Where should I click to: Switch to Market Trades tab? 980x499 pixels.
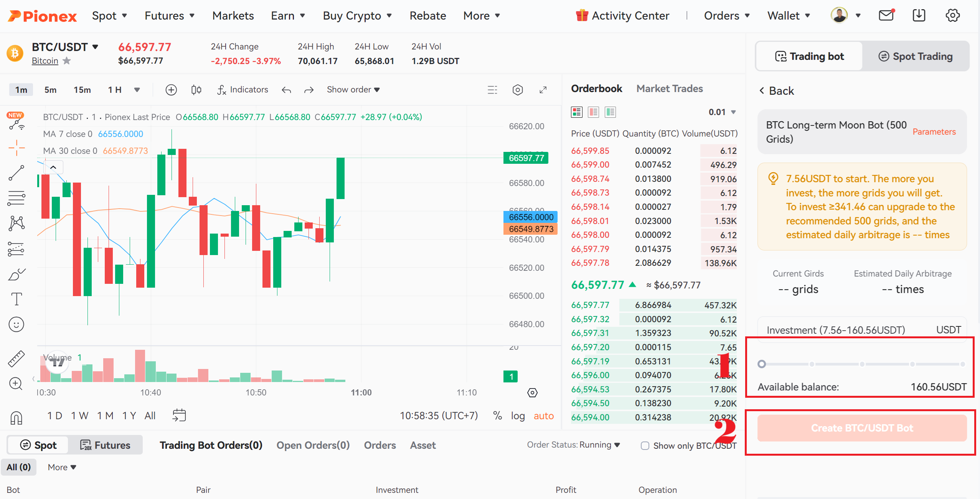pos(670,89)
